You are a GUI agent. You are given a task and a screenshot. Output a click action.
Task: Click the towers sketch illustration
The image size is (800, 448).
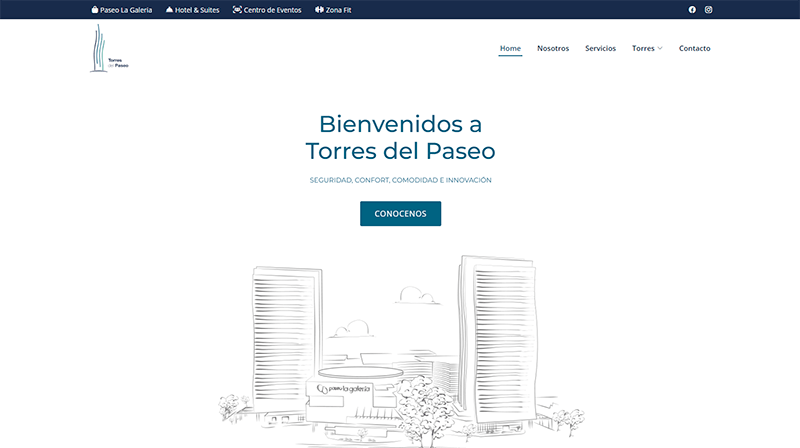click(402, 352)
